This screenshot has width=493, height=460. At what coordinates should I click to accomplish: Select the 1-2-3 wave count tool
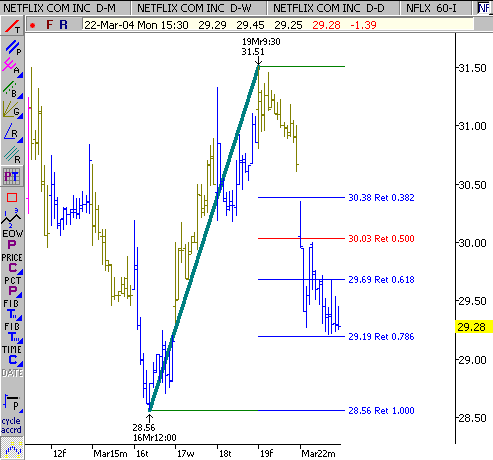tap(11, 217)
